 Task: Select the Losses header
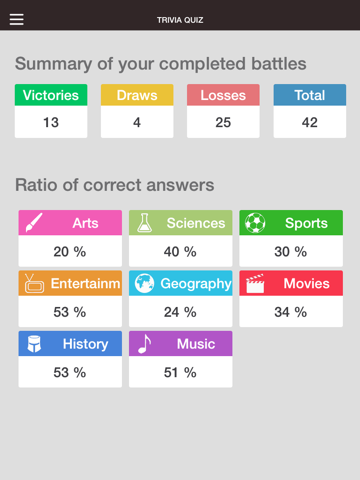[223, 95]
